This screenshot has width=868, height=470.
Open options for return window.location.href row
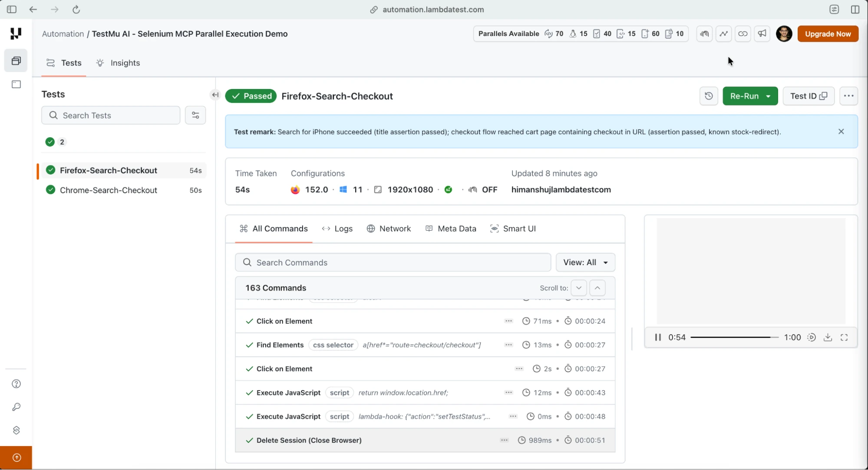point(508,393)
